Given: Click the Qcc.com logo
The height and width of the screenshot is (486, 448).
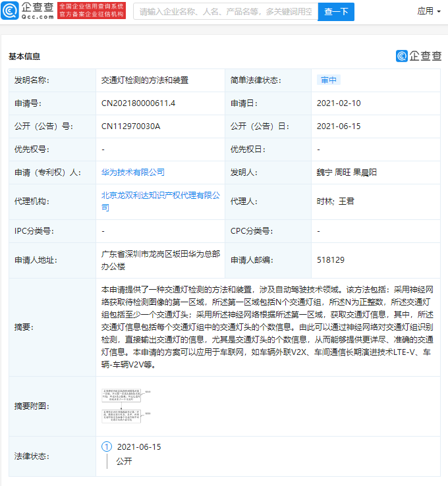Looking at the screenshot, I should pyautogui.click(x=27, y=11).
